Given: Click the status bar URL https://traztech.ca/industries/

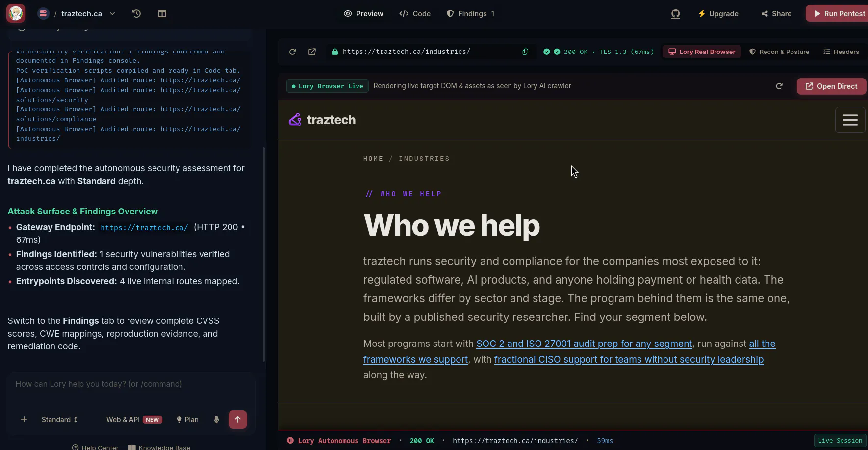Looking at the screenshot, I should coord(515,441).
